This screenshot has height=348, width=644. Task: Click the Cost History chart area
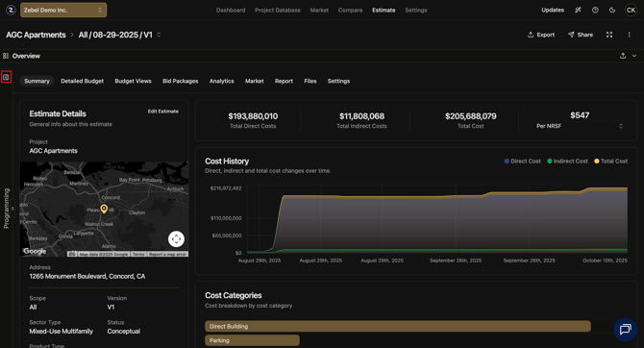pos(437,220)
